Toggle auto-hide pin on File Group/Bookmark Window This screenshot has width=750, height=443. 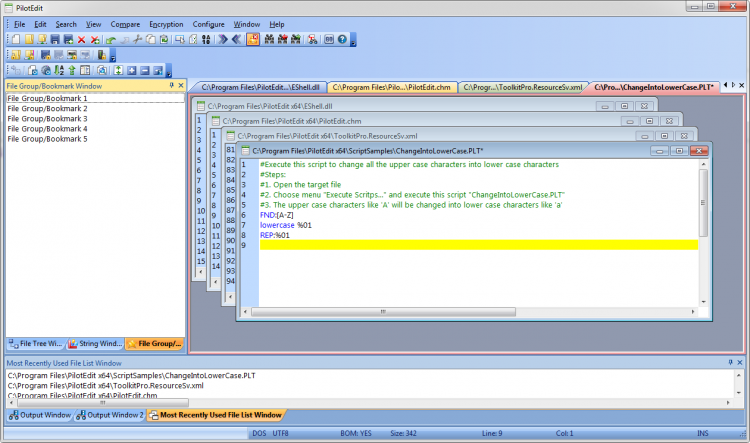[172, 85]
